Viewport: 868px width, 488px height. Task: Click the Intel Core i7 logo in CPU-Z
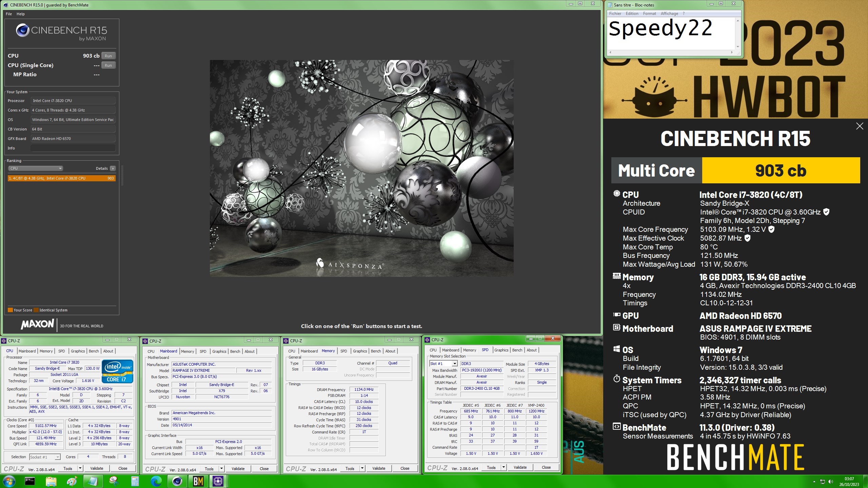point(117,371)
